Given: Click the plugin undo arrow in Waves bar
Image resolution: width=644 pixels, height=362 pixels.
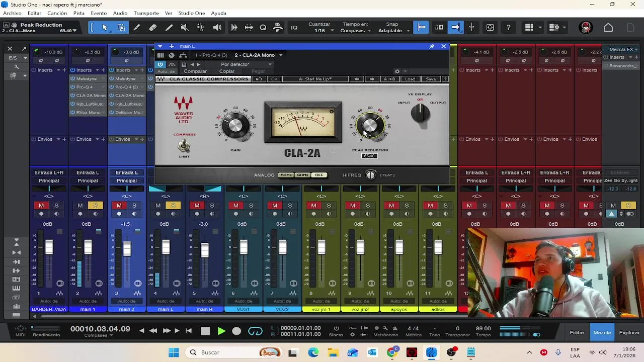Looking at the screenshot, I should point(259,79).
